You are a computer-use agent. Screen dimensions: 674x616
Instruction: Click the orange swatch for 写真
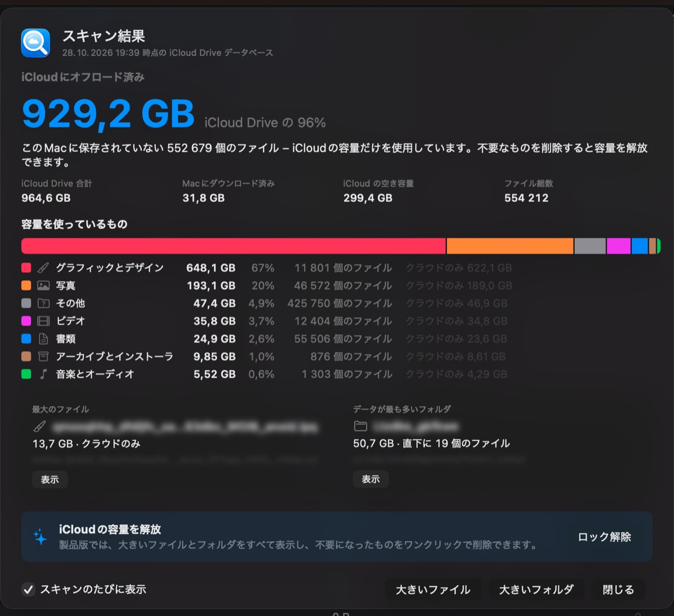click(26, 285)
